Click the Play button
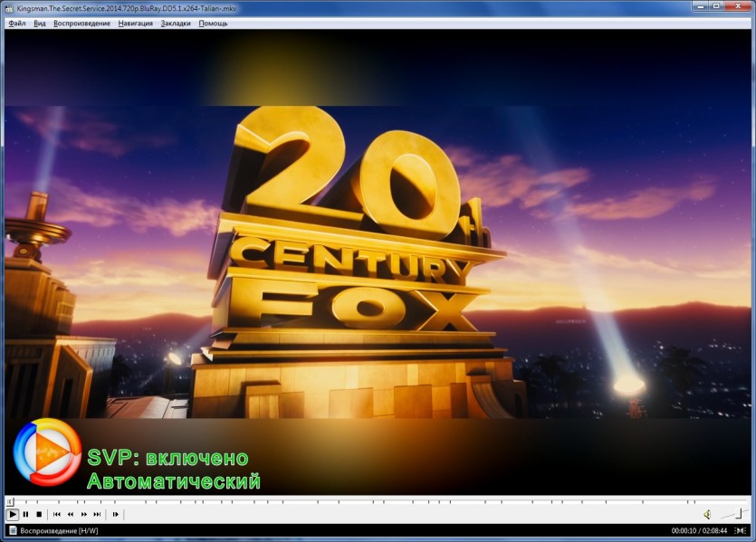The height and width of the screenshot is (542, 756). pyautogui.click(x=13, y=515)
